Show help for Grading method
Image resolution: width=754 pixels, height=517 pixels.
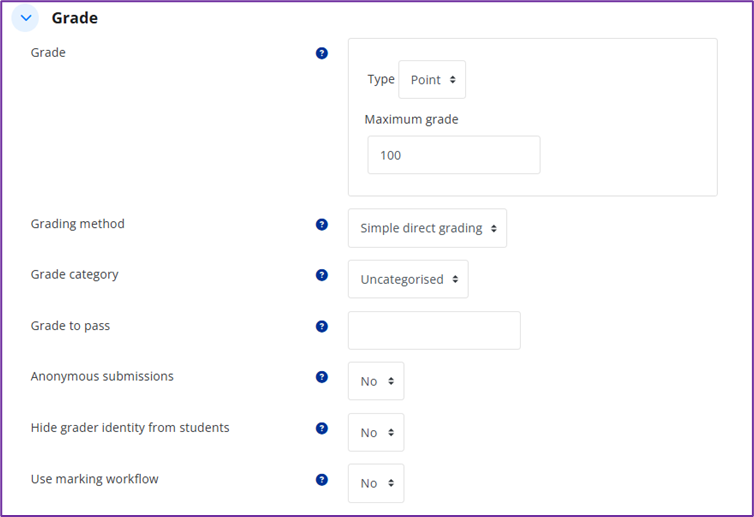322,225
